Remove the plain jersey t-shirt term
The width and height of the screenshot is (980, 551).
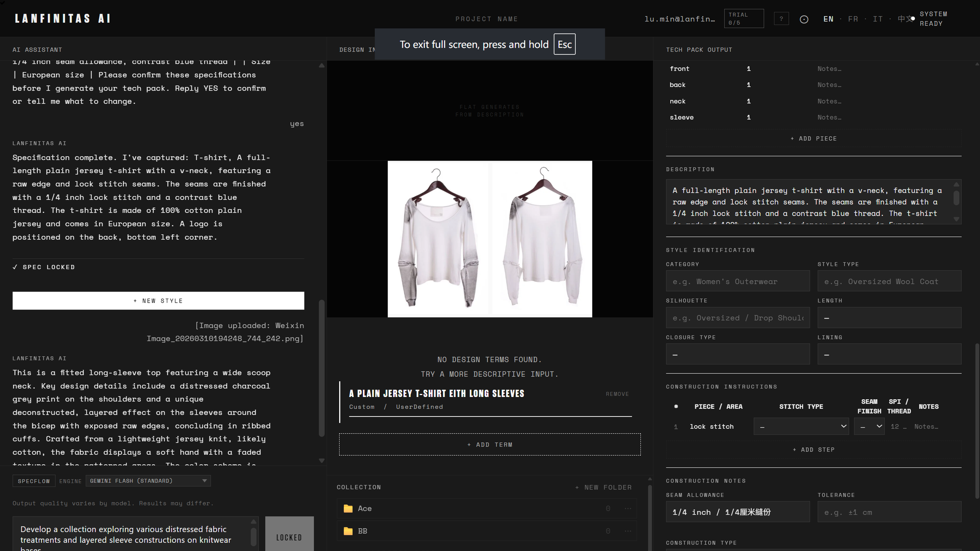617,394
